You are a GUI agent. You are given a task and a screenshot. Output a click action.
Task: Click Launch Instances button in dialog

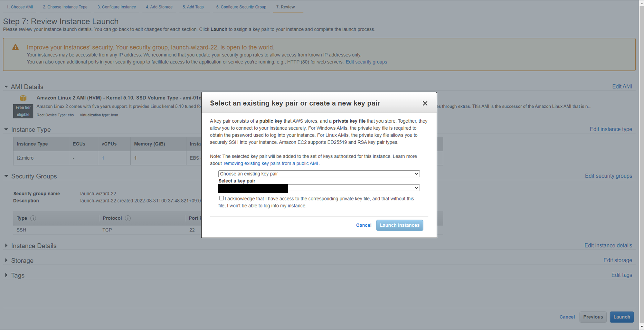click(400, 225)
